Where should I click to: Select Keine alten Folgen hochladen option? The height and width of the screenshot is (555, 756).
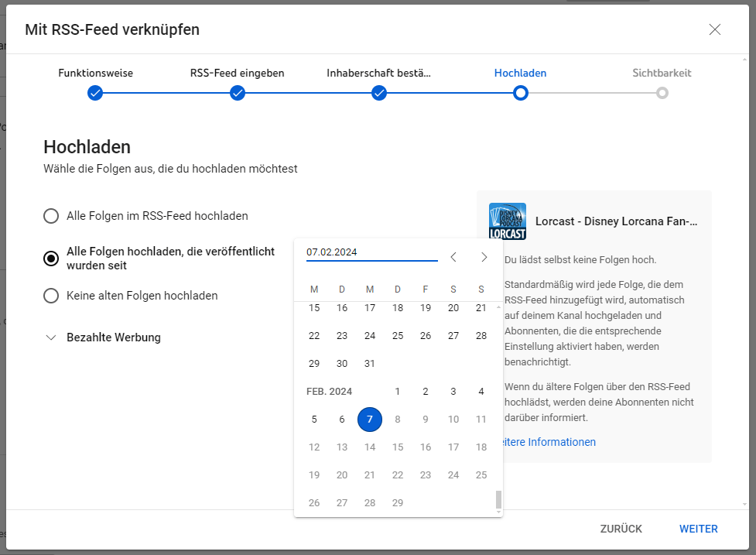pos(51,296)
